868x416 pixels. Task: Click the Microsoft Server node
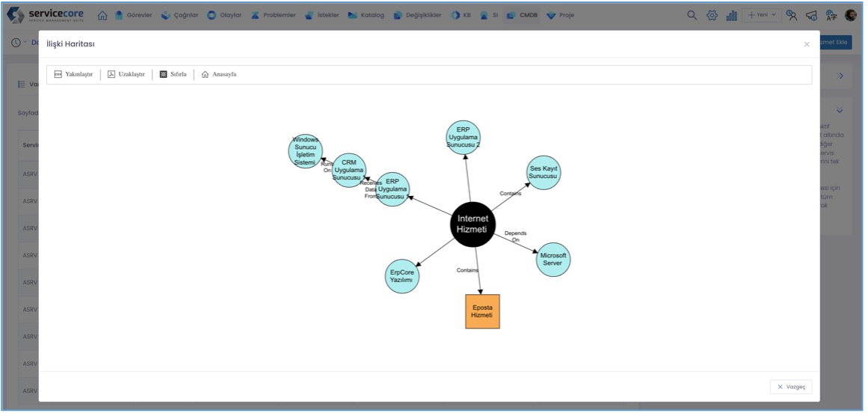553,260
